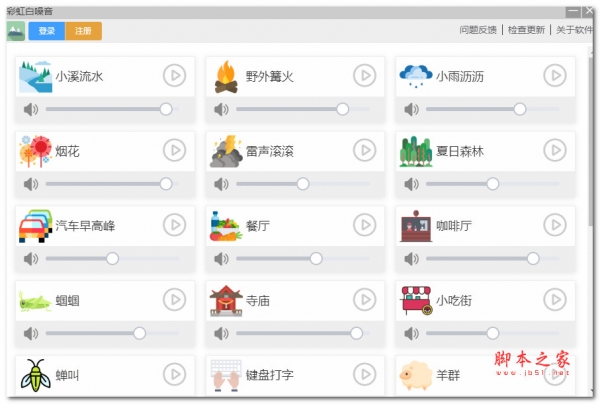600x404 pixels.
Task: Click the 夏日森林 forest icon
Action: coord(415,151)
